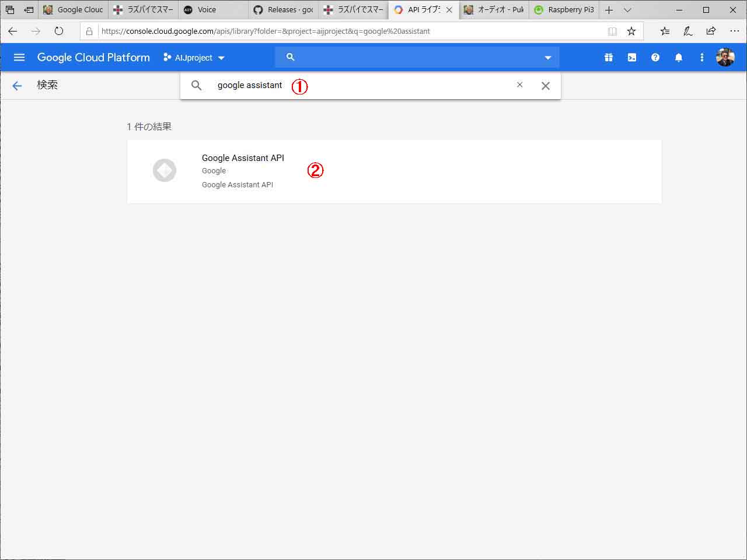
Task: Refresh the page with reload icon
Action: [59, 31]
